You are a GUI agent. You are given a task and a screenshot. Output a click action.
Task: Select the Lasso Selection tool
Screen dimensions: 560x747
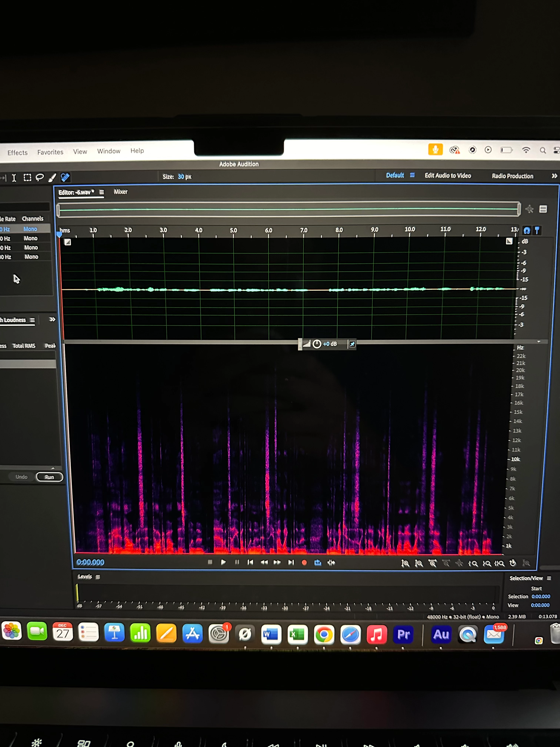[x=40, y=177]
